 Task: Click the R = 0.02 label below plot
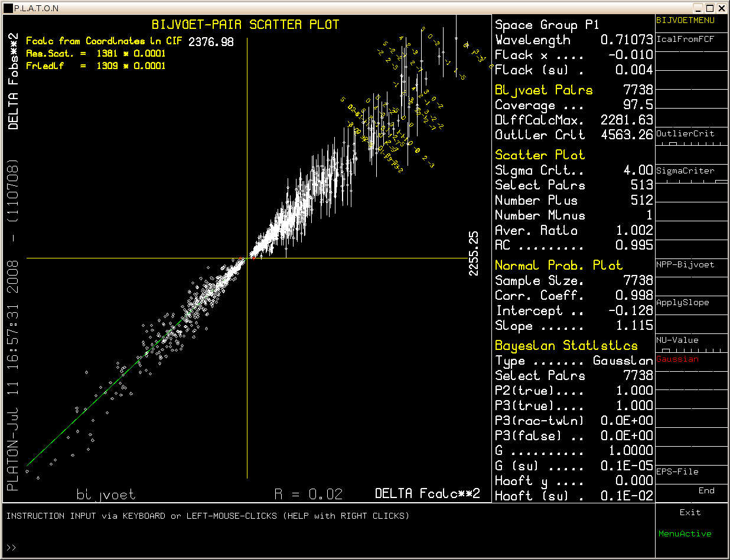308,494
